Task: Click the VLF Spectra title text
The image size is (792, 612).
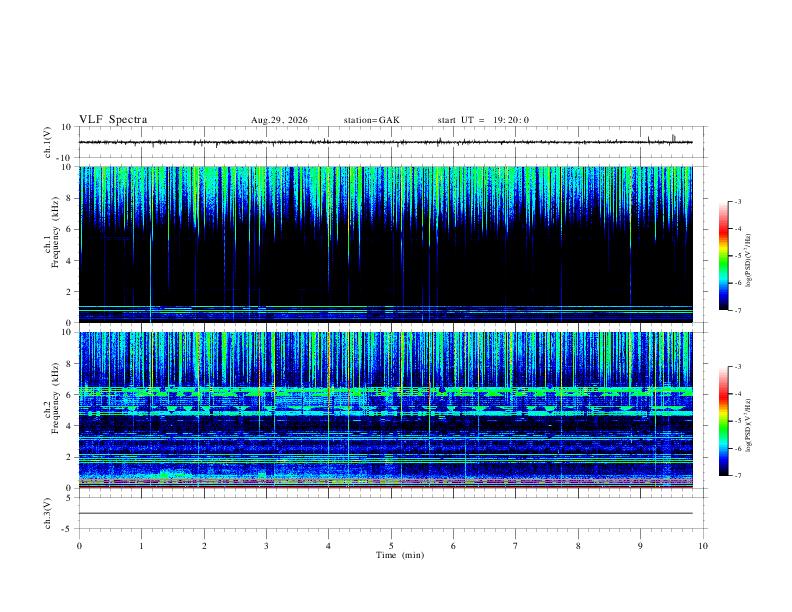Action: click(113, 120)
